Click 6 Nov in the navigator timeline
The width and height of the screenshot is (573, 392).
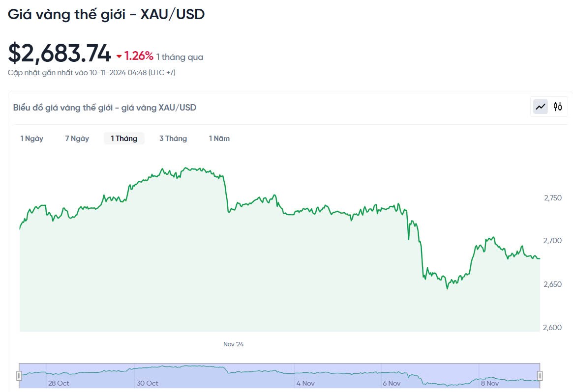(x=392, y=383)
